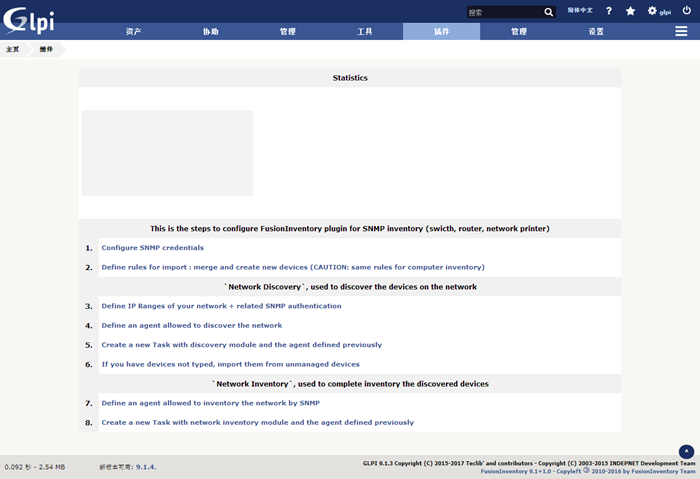The image size is (700, 479).
Task: Click the SNMP inventory steps heading
Action: (x=350, y=229)
